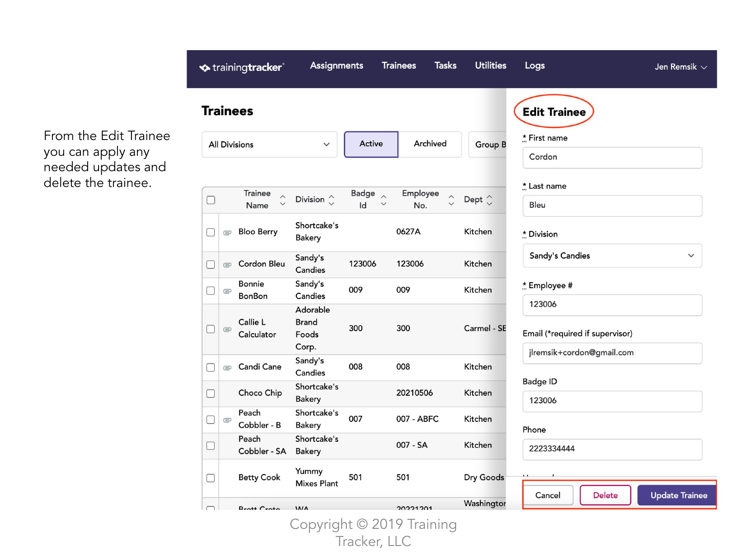Toggle the select-all checkbox in table header
The width and height of the screenshot is (747, 560).
(211, 200)
